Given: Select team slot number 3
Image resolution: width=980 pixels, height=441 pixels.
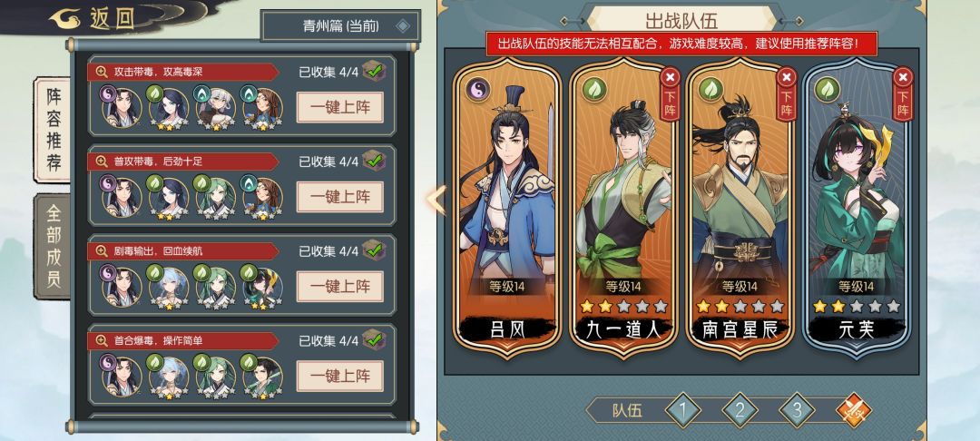Looking at the screenshot, I should [x=797, y=410].
